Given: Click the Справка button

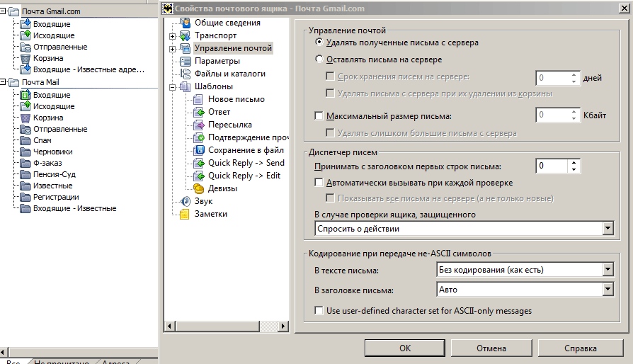Looking at the screenshot, I should coord(581,348).
